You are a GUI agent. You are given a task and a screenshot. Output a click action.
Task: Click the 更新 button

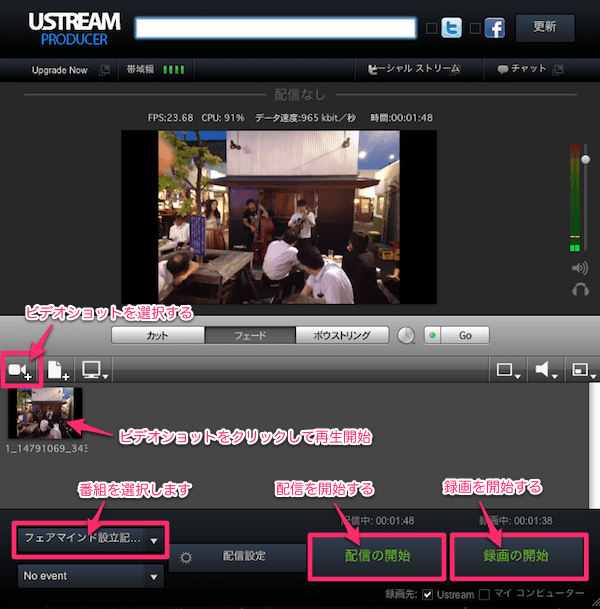[545, 28]
